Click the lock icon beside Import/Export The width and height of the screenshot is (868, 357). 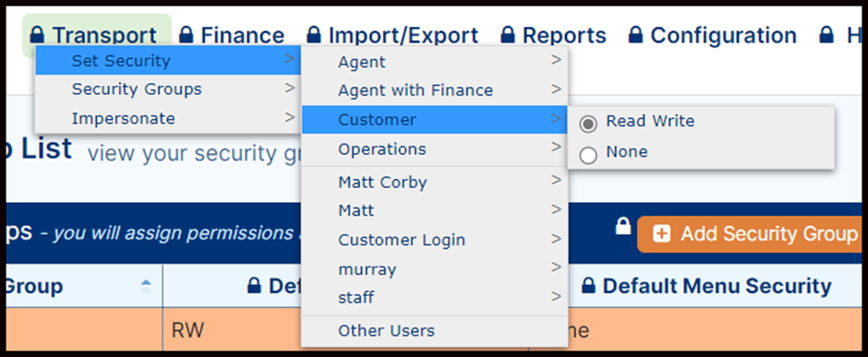[x=314, y=35]
